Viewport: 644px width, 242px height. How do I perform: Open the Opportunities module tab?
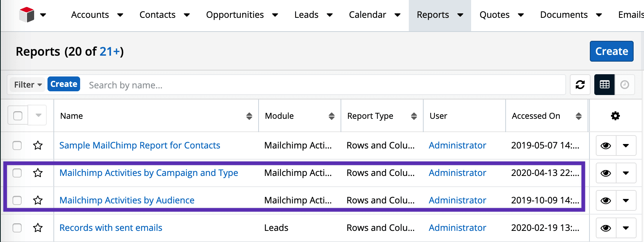[x=235, y=15]
